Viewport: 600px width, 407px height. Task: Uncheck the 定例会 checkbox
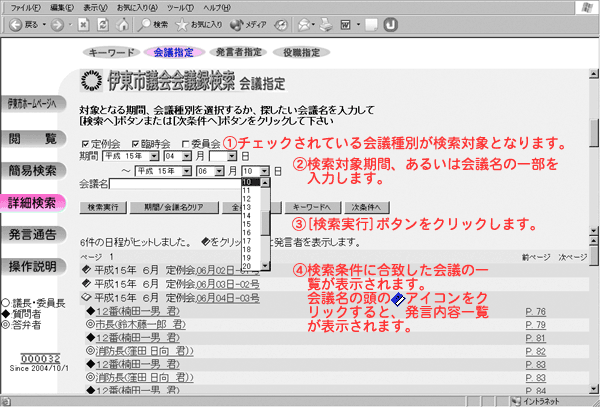(x=85, y=144)
